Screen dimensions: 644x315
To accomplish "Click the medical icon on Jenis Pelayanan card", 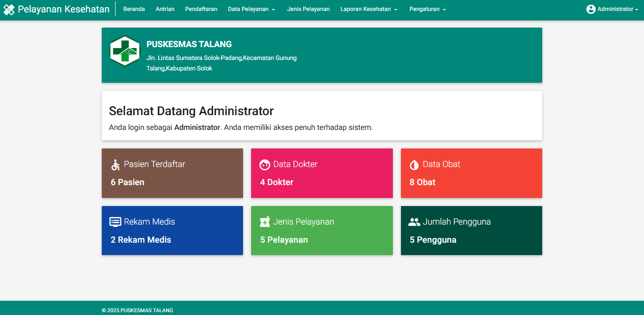I will [x=265, y=222].
